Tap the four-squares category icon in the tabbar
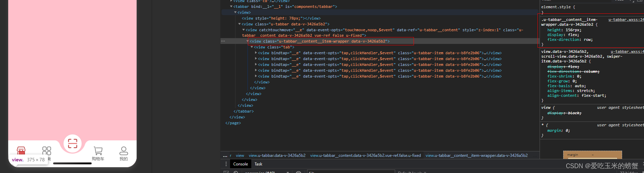This screenshot has width=644, height=173. pos(47,151)
